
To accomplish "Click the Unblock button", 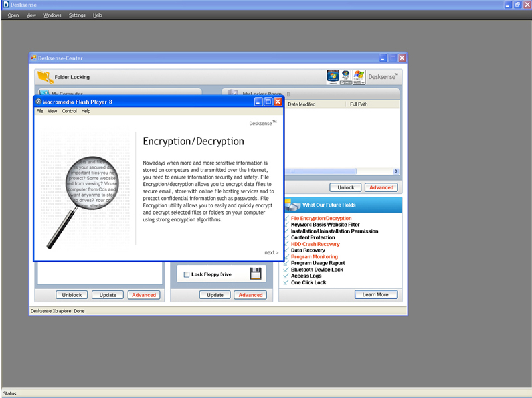I will [x=72, y=295].
